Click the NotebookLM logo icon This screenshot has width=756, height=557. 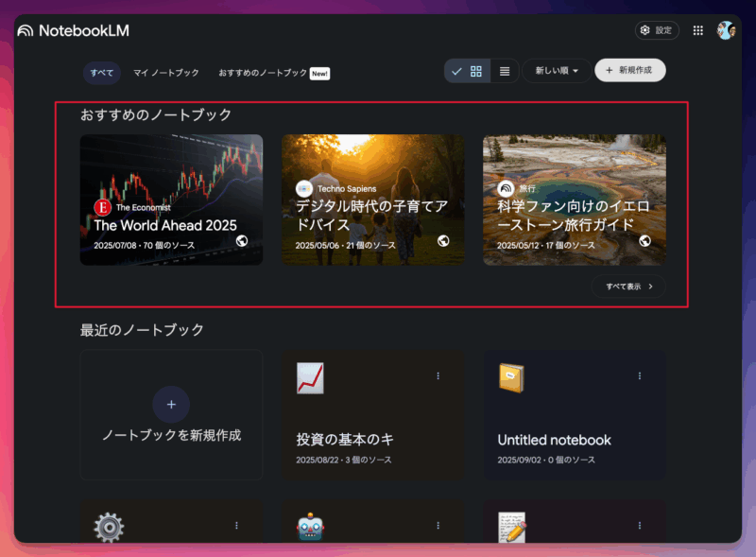(x=26, y=31)
